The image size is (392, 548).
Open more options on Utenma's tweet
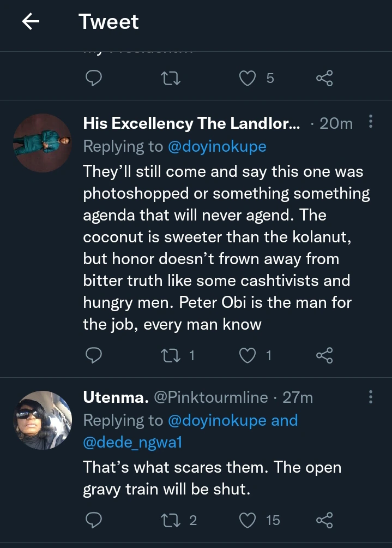pyautogui.click(x=371, y=397)
